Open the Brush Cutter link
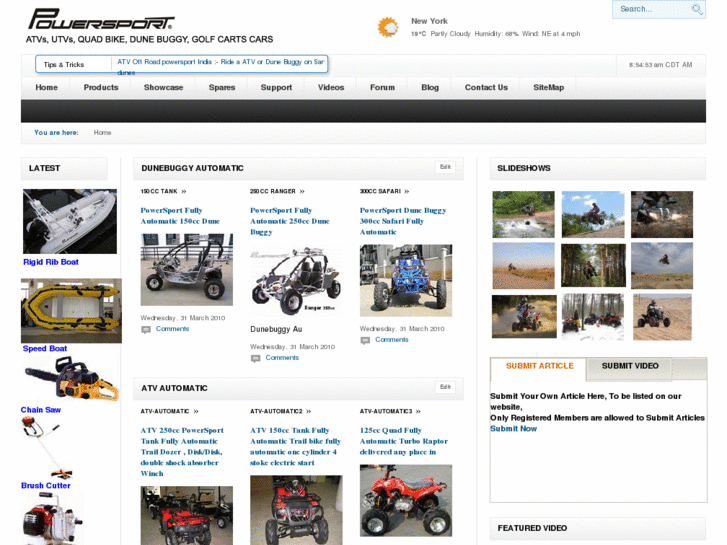The height and width of the screenshot is (545, 727). click(45, 486)
